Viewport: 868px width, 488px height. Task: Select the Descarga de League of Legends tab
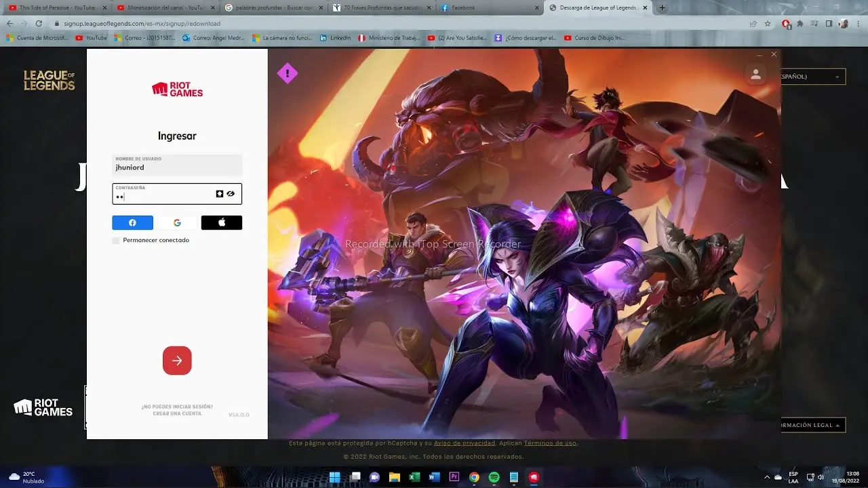pos(597,8)
